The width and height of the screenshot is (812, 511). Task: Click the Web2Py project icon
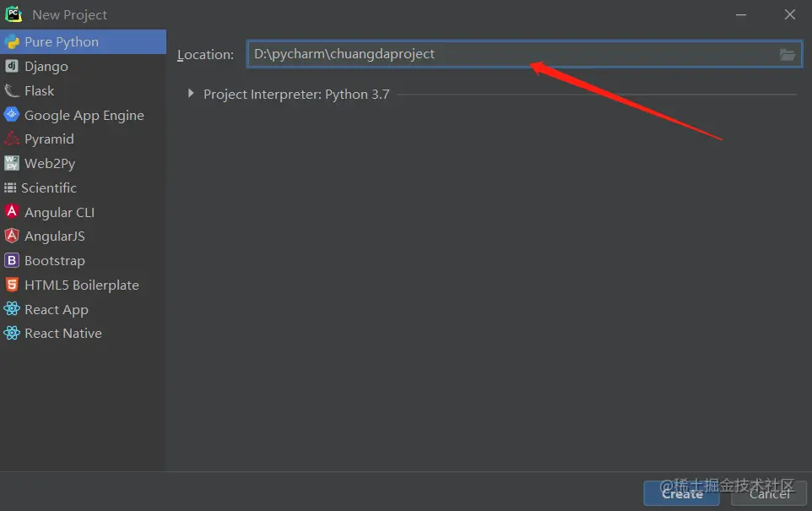(12, 164)
